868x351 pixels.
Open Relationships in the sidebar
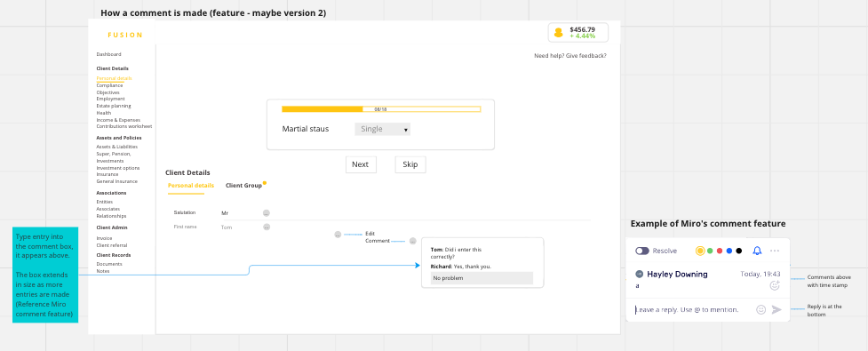point(111,216)
